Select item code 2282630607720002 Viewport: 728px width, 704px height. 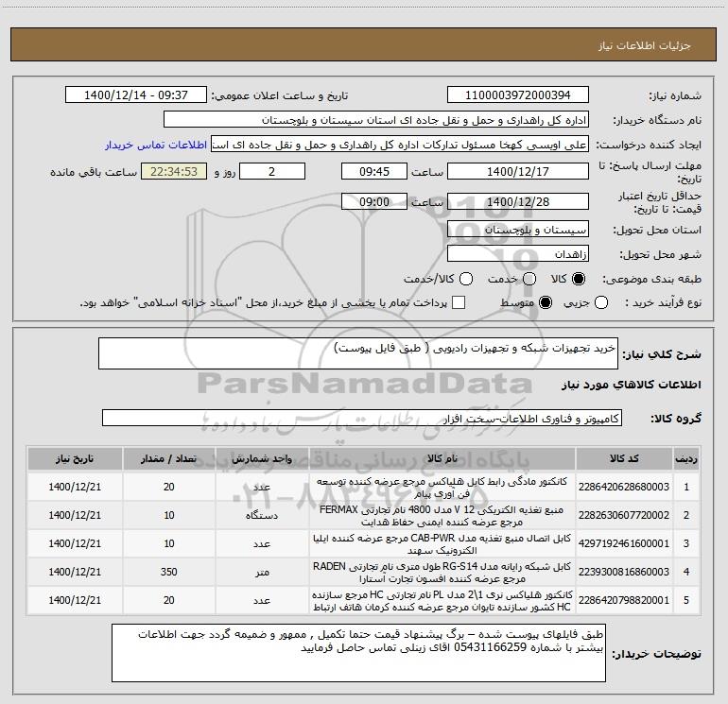(x=624, y=515)
